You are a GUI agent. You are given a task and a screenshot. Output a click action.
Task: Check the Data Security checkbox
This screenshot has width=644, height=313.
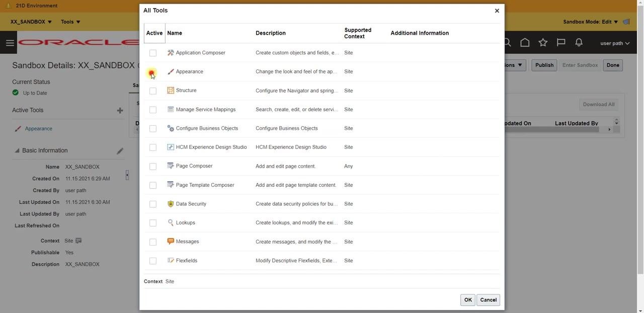tap(153, 204)
